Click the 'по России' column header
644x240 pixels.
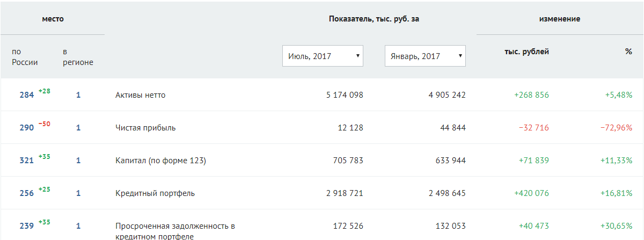coord(25,57)
